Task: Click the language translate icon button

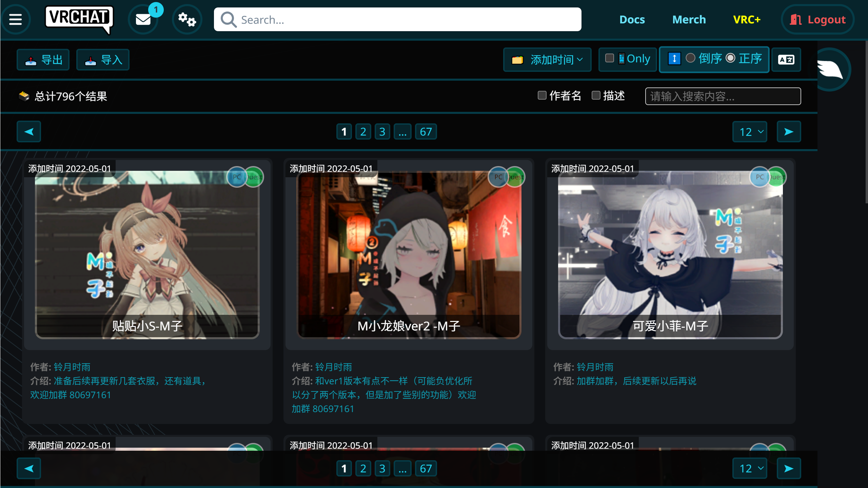Action: tap(786, 60)
